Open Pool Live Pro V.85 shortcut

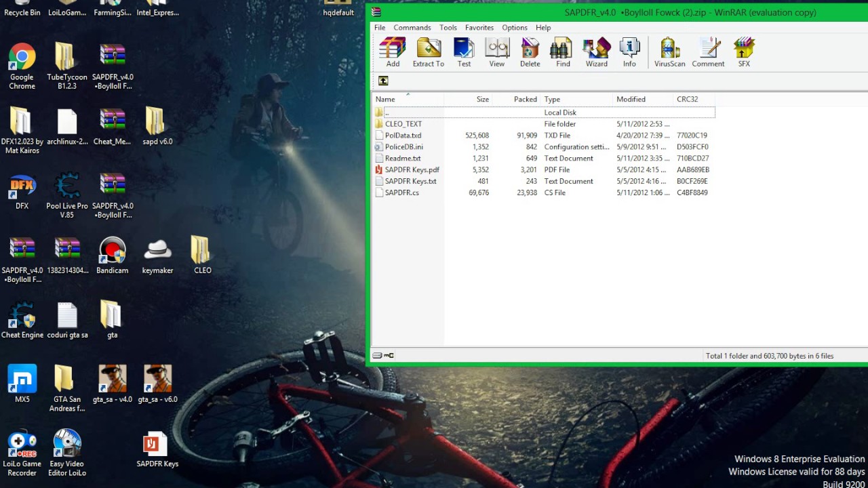(x=67, y=195)
